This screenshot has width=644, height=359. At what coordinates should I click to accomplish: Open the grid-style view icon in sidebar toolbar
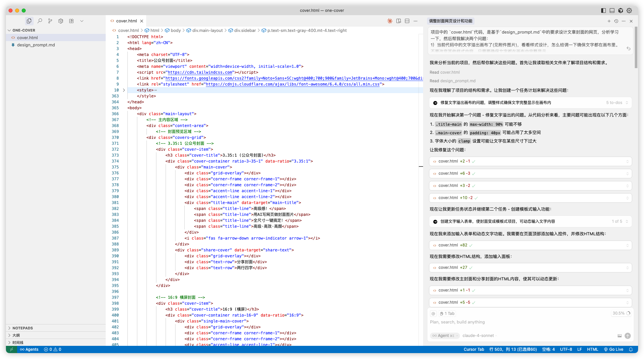point(71,21)
